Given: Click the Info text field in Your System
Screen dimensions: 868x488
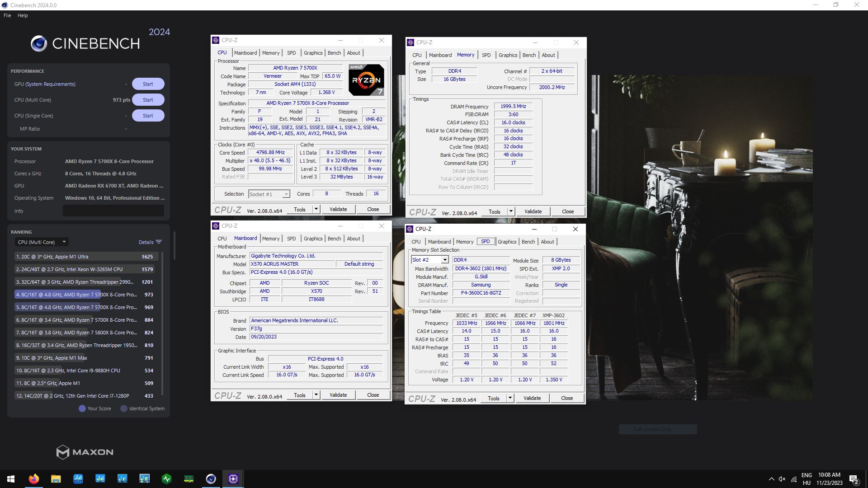Looking at the screenshot, I should click(113, 211).
